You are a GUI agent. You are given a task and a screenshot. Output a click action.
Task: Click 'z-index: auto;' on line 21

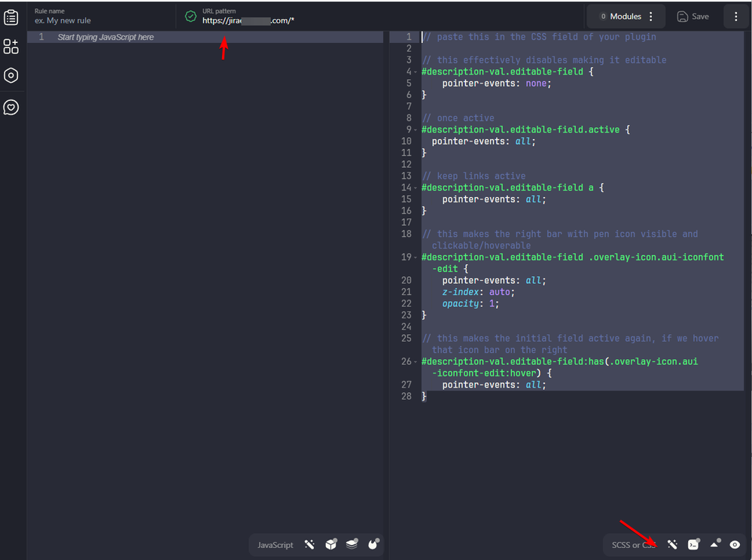[x=478, y=292]
